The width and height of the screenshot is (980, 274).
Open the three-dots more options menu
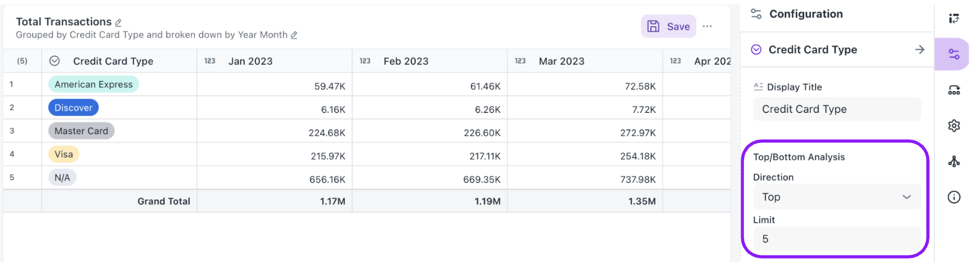(707, 26)
